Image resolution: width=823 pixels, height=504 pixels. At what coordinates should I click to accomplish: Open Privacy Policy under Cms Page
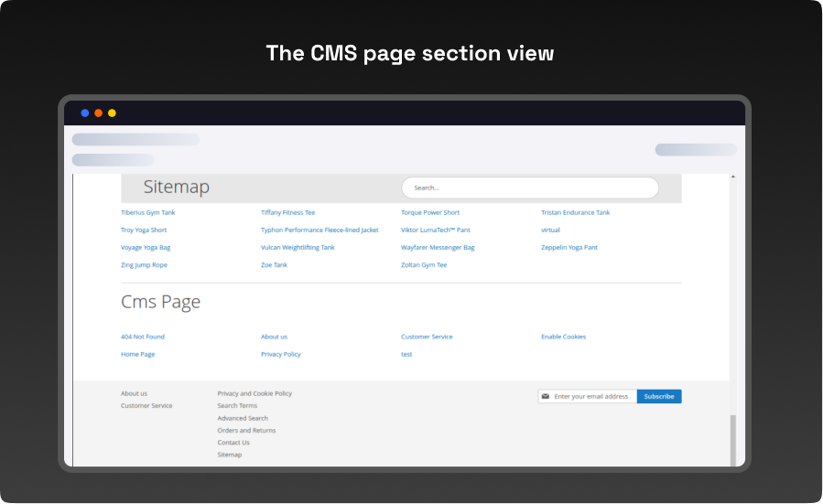coord(280,354)
